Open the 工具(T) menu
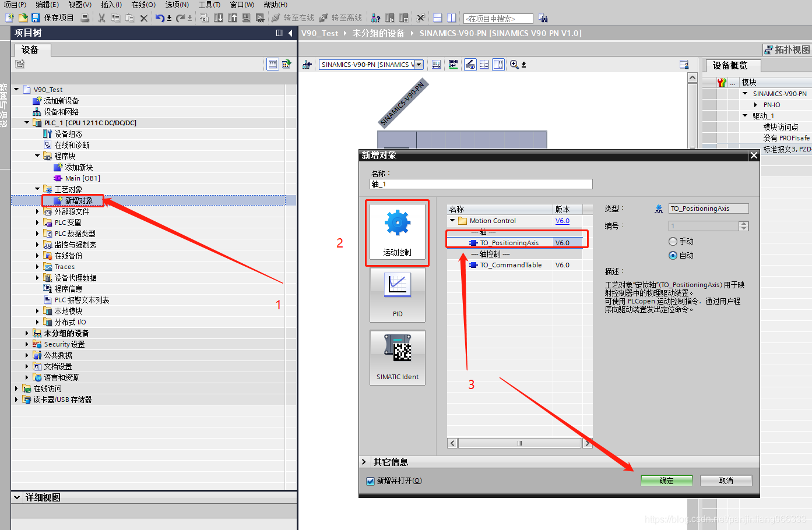The height and width of the screenshot is (530, 812). coord(209,5)
